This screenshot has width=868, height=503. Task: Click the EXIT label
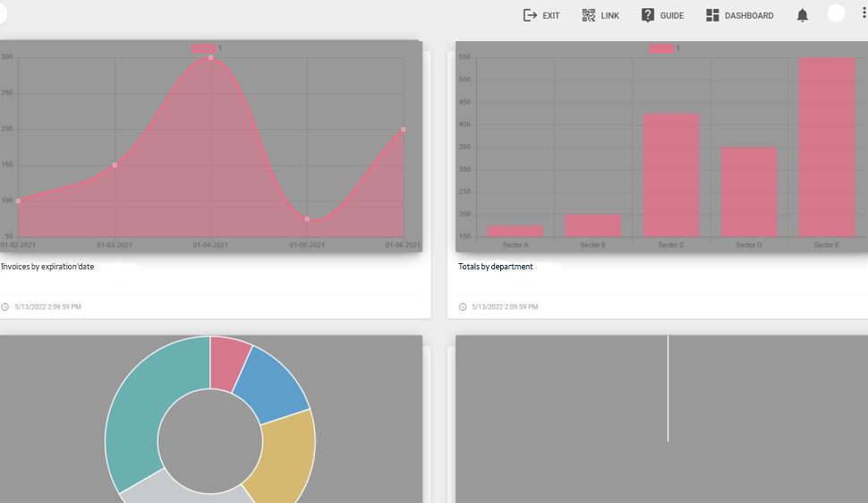tap(551, 15)
